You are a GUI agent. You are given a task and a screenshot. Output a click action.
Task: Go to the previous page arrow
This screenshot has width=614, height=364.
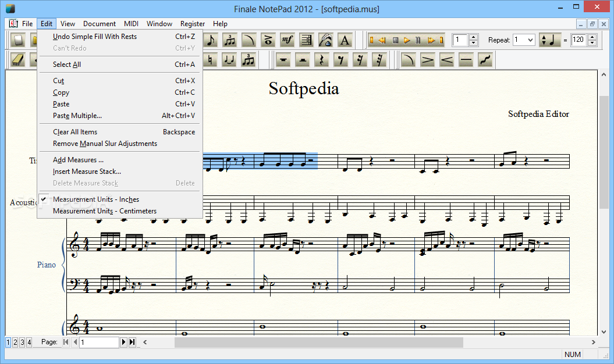click(x=75, y=342)
